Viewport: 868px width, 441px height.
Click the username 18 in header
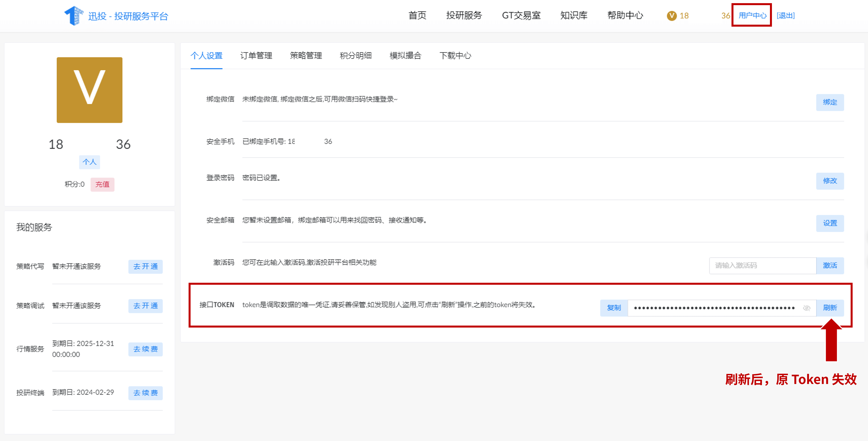point(684,16)
